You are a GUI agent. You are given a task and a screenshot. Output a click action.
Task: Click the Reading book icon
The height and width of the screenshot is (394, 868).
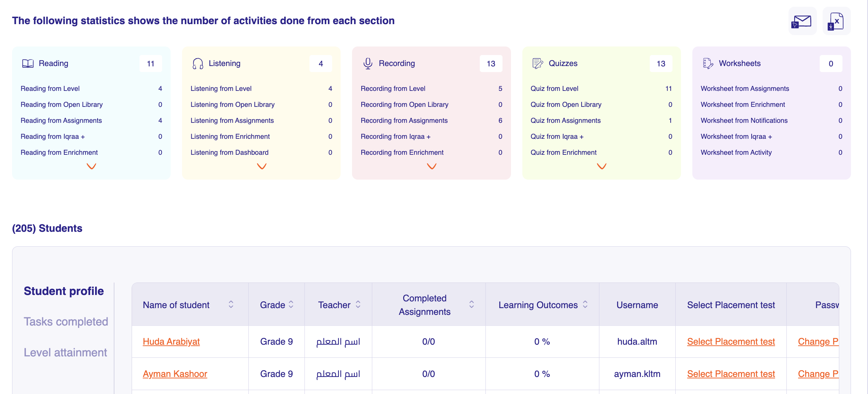(28, 64)
